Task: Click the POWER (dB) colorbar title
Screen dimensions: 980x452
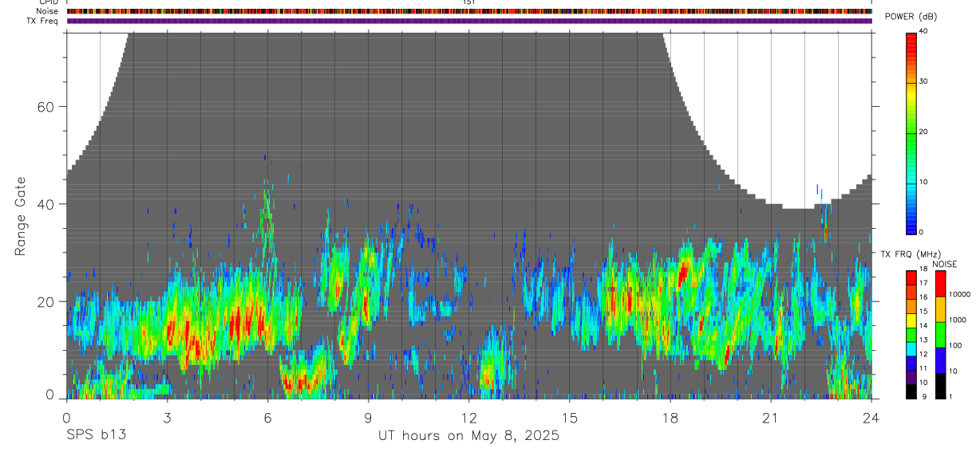Action: (911, 17)
